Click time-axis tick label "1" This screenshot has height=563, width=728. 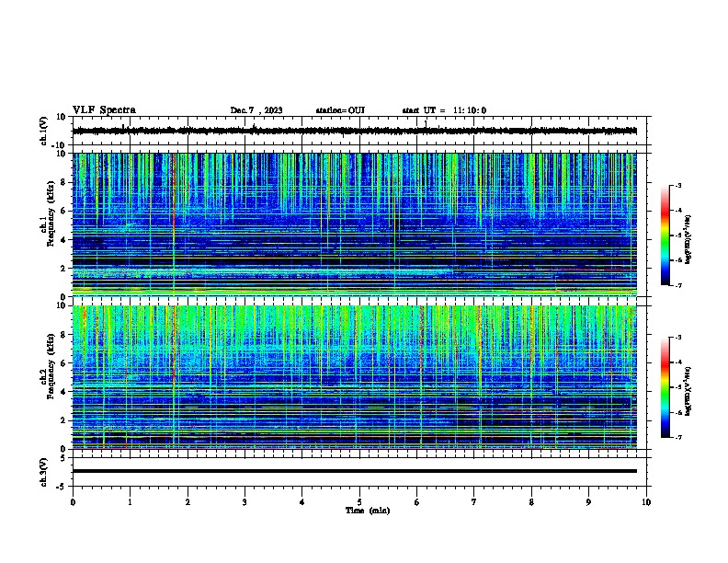[130, 502]
